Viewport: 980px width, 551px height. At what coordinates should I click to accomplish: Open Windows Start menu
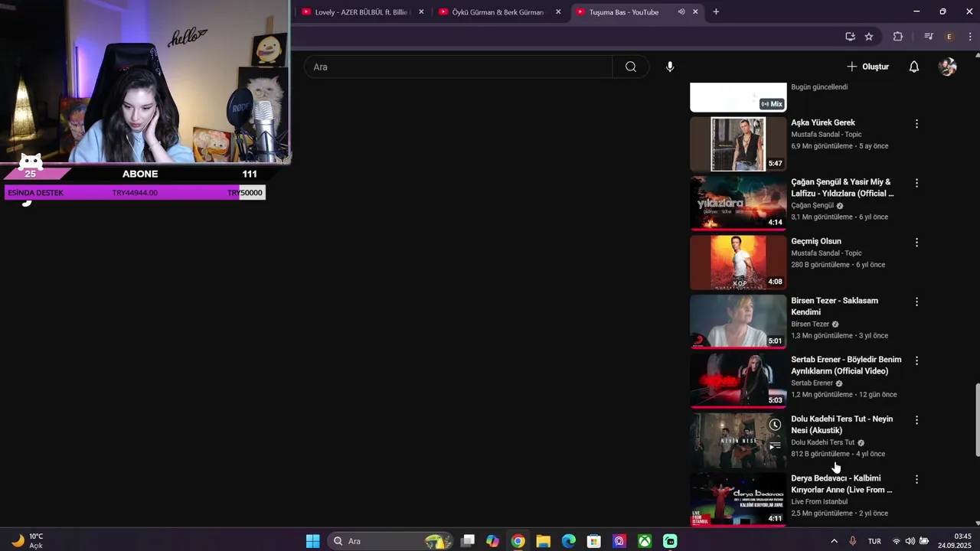312,541
